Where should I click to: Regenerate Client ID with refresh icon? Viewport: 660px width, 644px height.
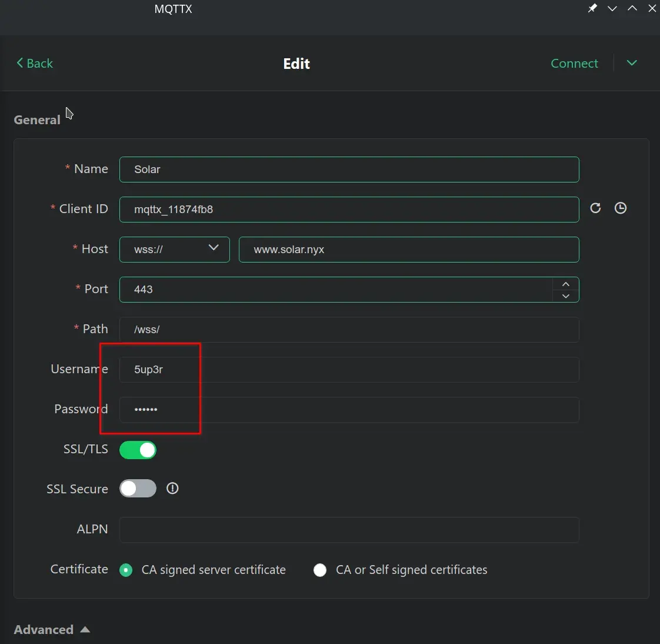click(x=595, y=208)
